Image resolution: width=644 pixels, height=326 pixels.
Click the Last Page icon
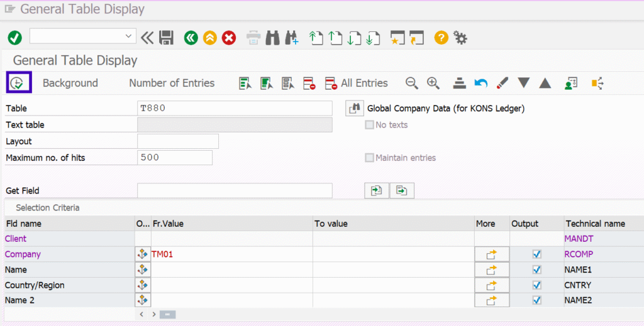(373, 38)
